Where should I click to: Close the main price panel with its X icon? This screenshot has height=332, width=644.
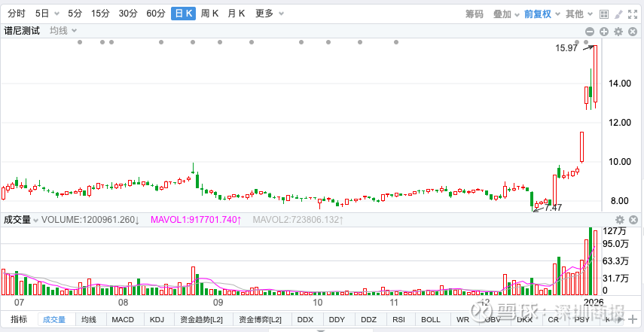(x=633, y=32)
